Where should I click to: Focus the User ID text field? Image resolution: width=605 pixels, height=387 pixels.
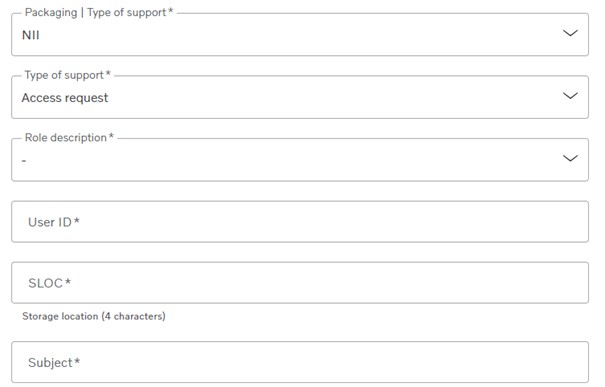point(300,221)
